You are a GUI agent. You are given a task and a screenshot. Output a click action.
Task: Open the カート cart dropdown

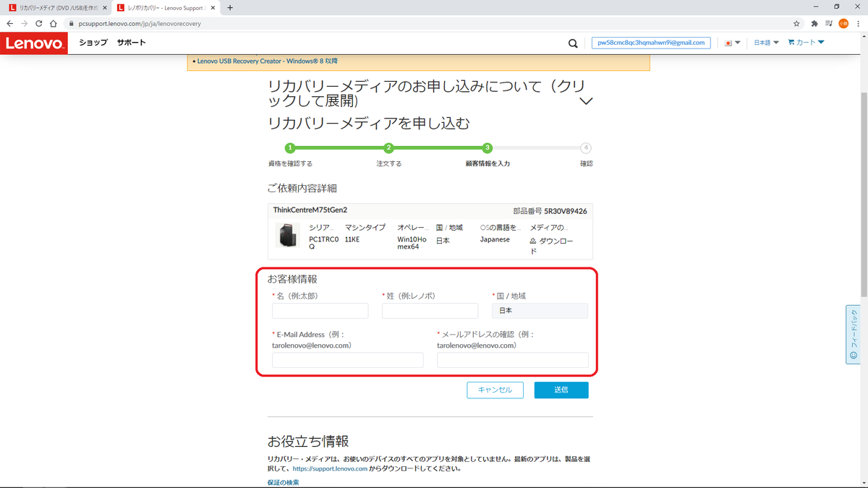(807, 43)
